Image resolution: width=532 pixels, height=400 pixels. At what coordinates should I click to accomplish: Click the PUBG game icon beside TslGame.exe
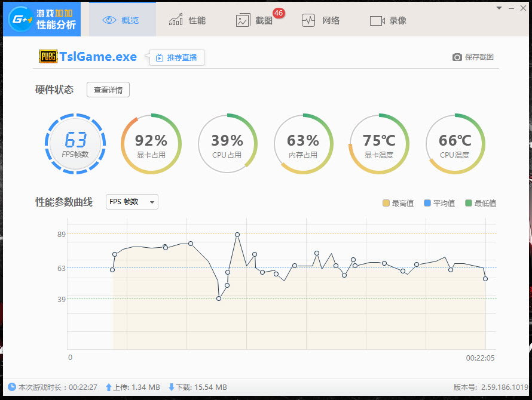click(x=49, y=57)
